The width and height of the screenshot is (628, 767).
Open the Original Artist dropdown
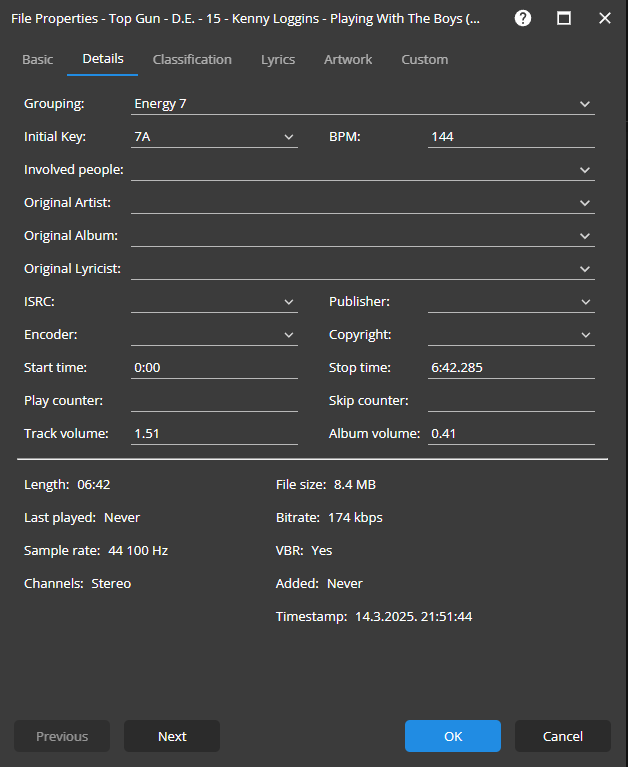tap(585, 203)
